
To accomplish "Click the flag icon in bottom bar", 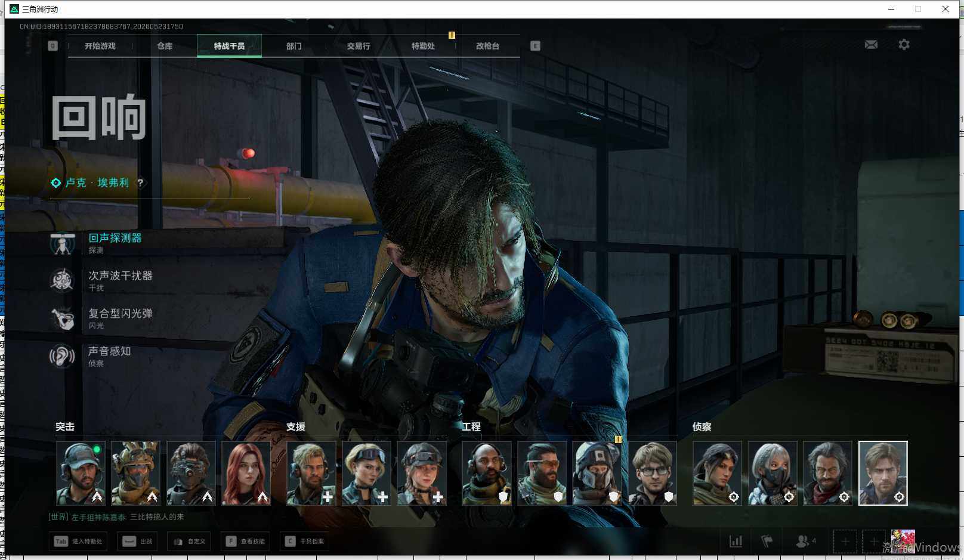I will tap(767, 542).
